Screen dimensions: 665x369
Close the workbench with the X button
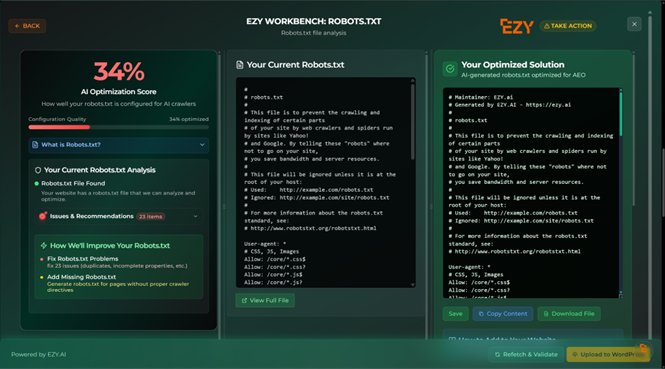tap(634, 24)
